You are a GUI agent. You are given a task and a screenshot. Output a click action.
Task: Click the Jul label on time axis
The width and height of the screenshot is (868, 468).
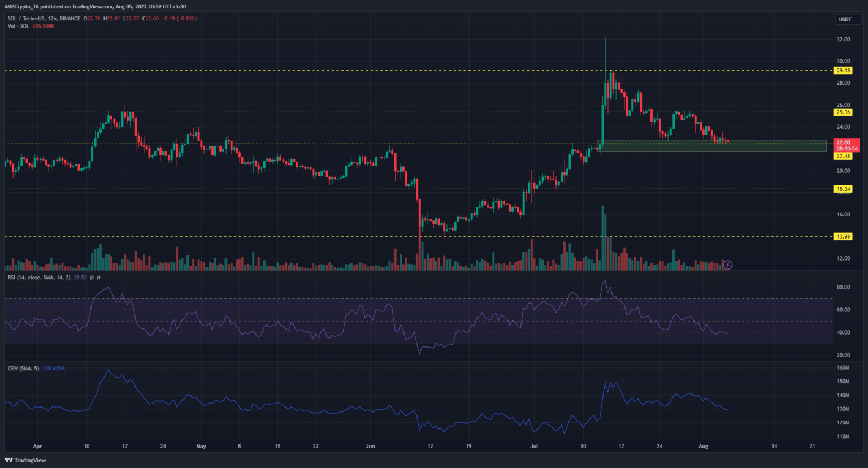pos(534,446)
